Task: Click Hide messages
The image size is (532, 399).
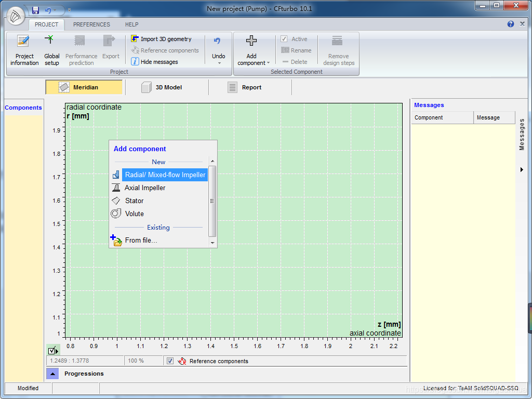Action: pyautogui.click(x=154, y=62)
